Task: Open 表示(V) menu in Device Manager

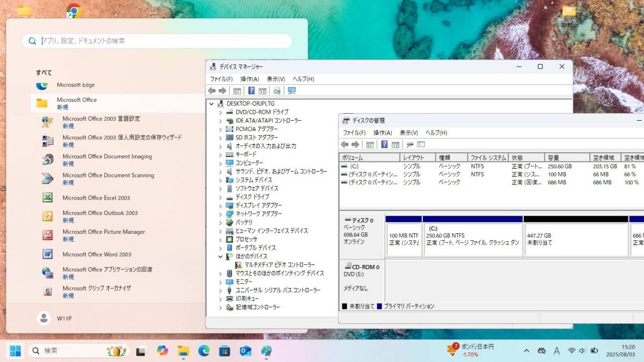Action: coord(276,79)
